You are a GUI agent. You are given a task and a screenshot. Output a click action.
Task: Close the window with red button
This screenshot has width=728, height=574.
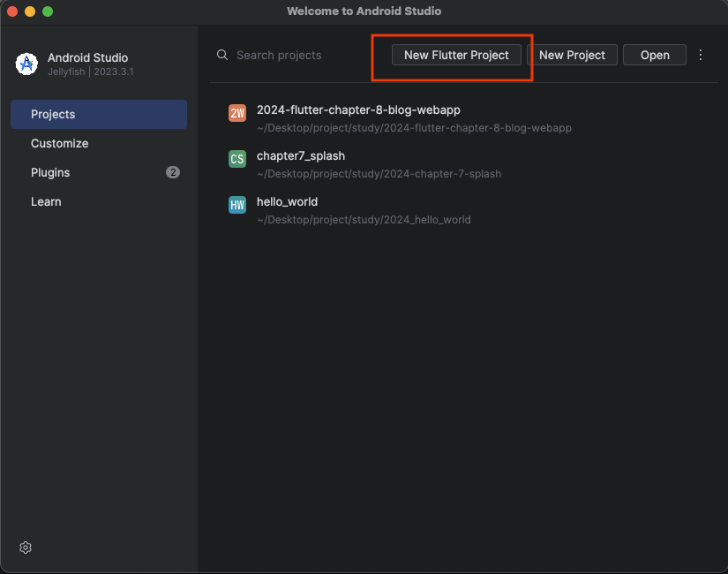(12, 11)
